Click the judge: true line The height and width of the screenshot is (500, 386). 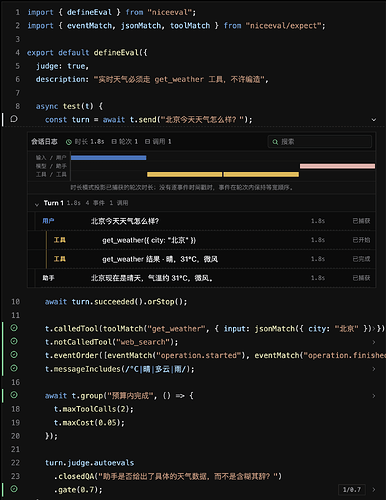[62, 66]
